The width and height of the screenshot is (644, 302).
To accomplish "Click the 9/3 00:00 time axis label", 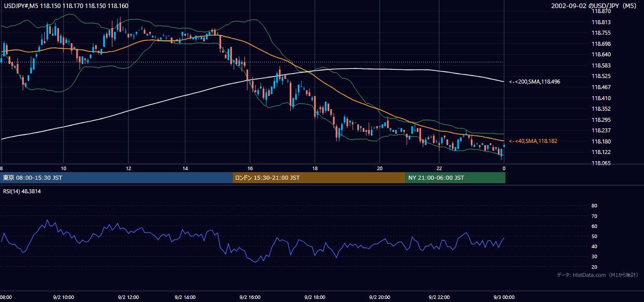I will 504,297.
